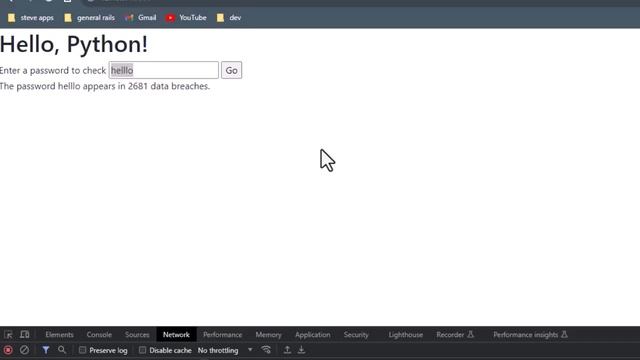640x360 pixels.
Task: Enable the Preserve log checkbox
Action: (x=82, y=350)
